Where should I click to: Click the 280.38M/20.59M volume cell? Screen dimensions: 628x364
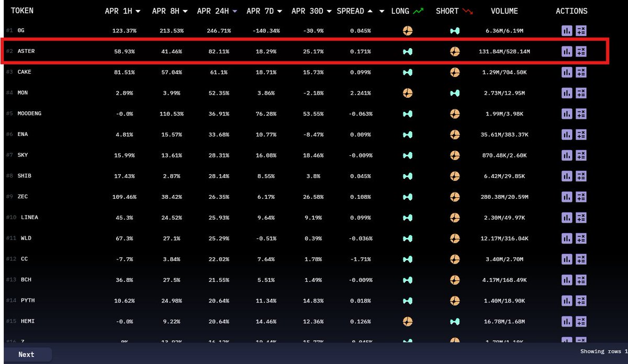pyautogui.click(x=504, y=197)
